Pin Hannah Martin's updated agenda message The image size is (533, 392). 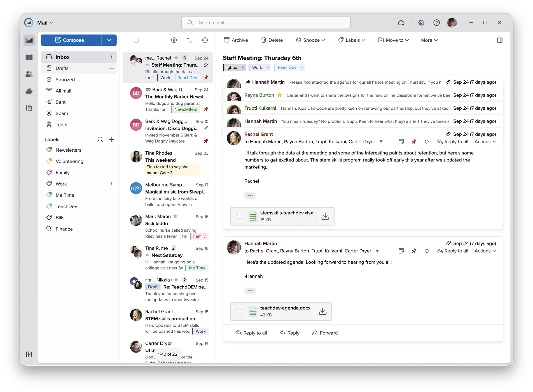[x=414, y=251]
